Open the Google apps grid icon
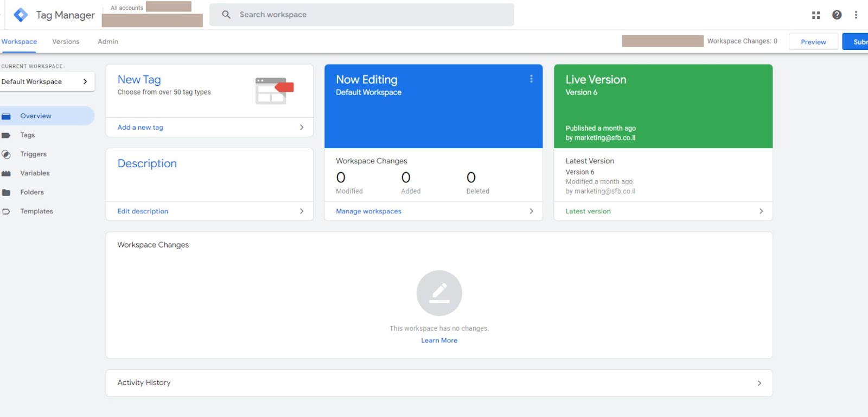 (816, 15)
